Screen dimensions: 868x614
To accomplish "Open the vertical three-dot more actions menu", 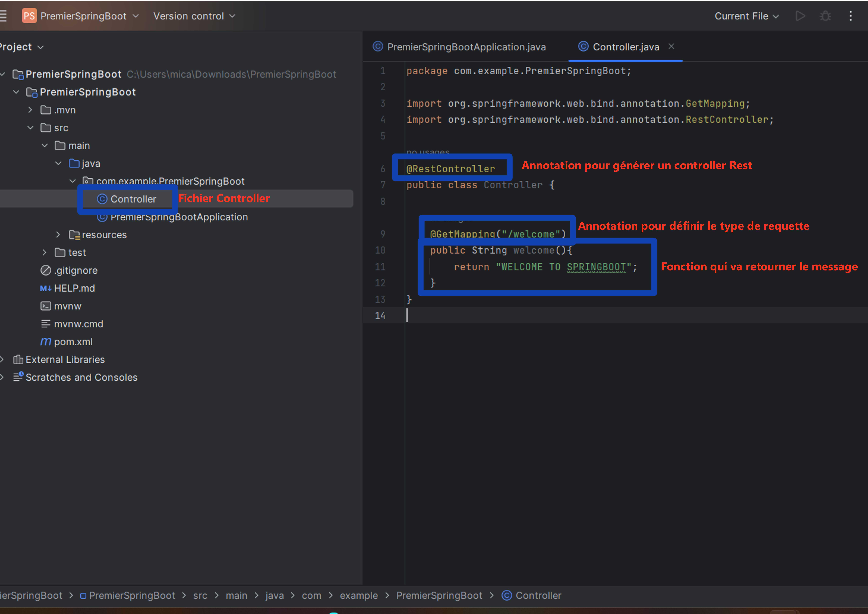I will 851,16.
